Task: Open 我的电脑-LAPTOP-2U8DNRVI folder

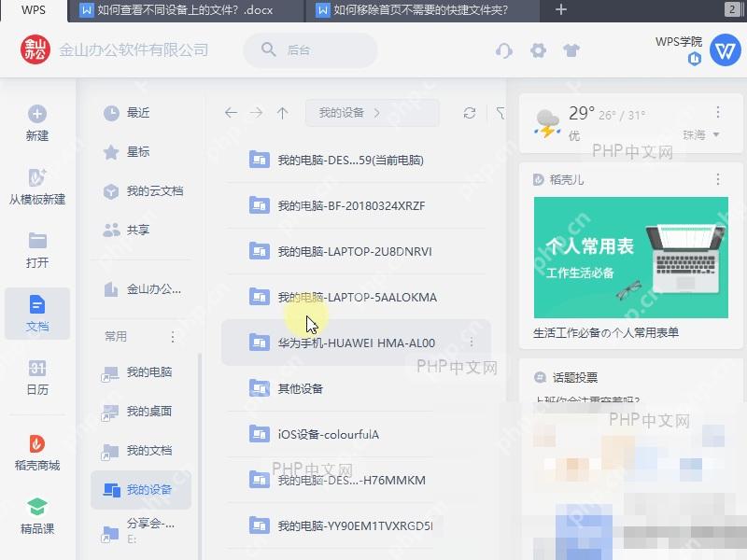Action: (357, 251)
